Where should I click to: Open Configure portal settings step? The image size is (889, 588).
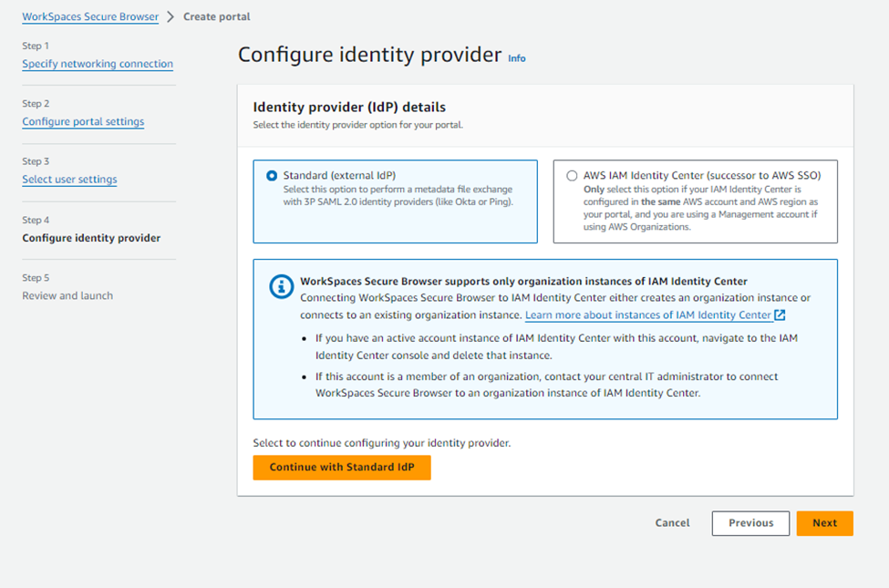coord(83,121)
